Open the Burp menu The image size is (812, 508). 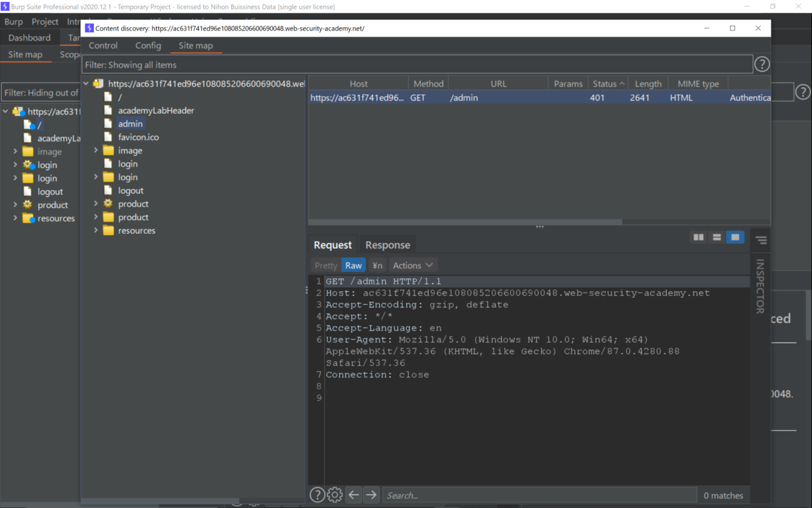pos(14,22)
